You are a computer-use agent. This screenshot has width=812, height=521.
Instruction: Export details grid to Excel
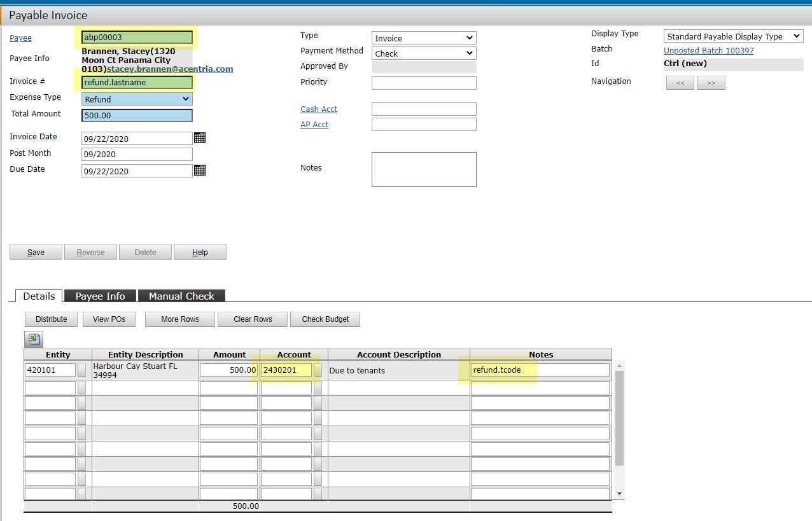(34, 340)
